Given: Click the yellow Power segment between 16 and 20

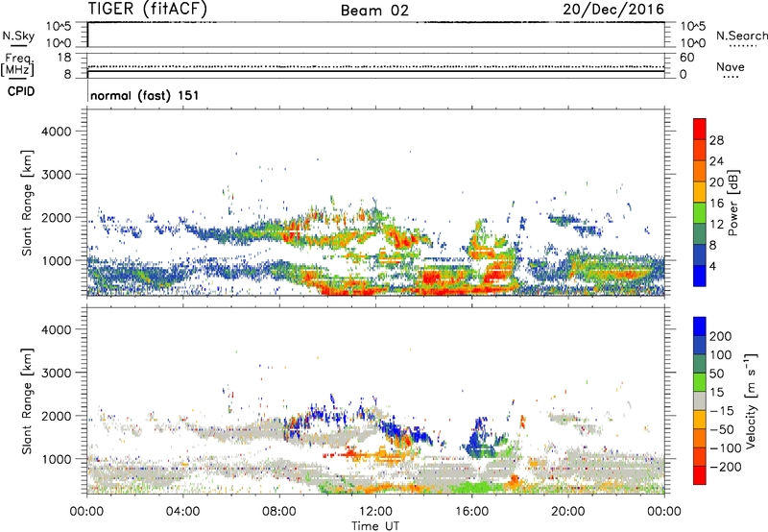Looking at the screenshot, I should pyautogui.click(x=700, y=192).
